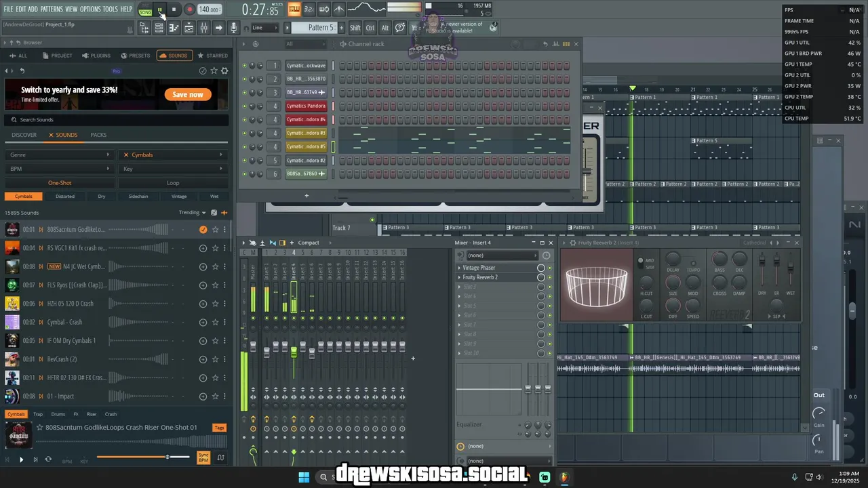Open the Windows Start menu

click(x=304, y=477)
